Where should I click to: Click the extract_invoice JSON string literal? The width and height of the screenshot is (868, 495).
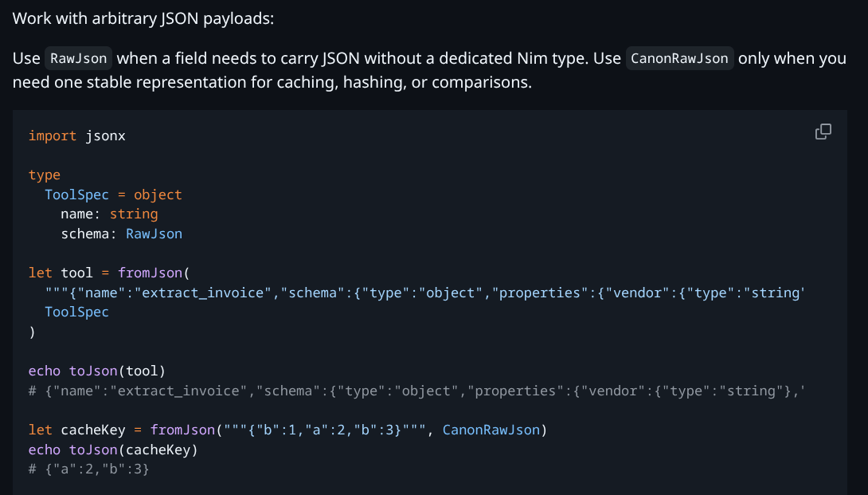(x=199, y=293)
